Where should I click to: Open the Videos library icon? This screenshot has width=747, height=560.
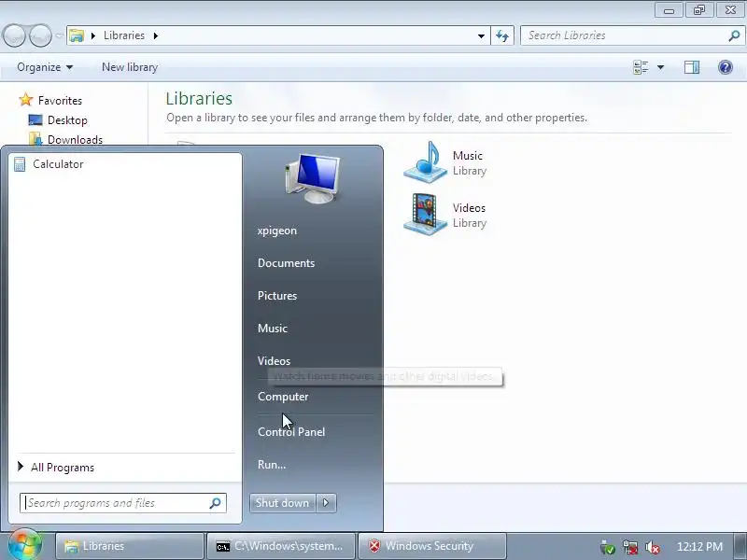[425, 215]
